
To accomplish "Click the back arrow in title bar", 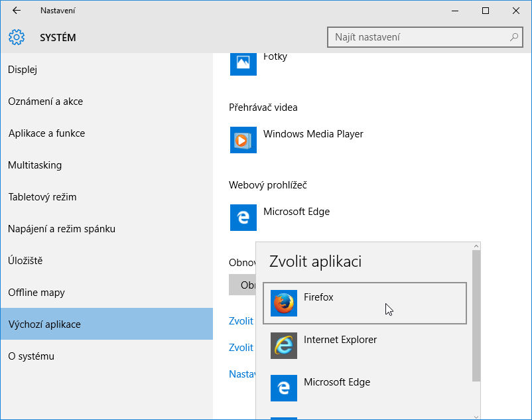I will (17, 11).
